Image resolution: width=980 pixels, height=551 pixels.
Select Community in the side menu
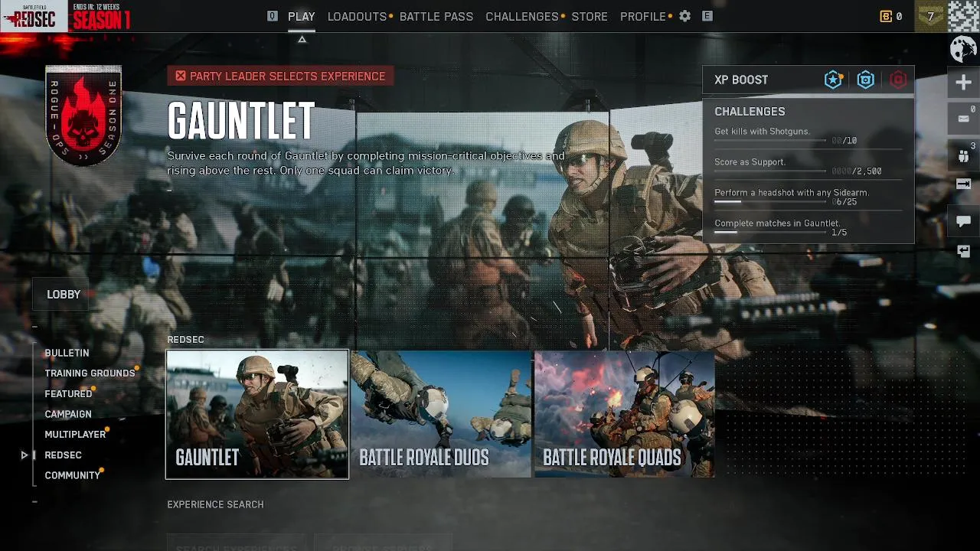pos(73,475)
